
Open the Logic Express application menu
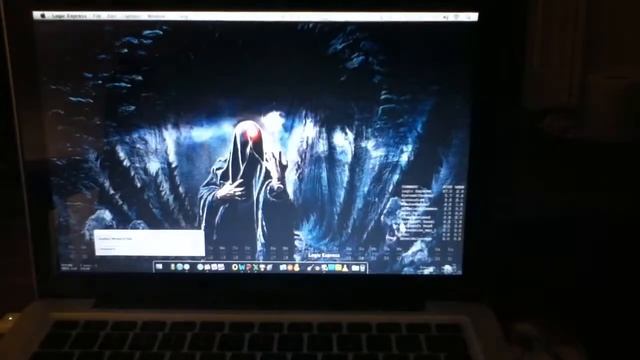(69, 16)
